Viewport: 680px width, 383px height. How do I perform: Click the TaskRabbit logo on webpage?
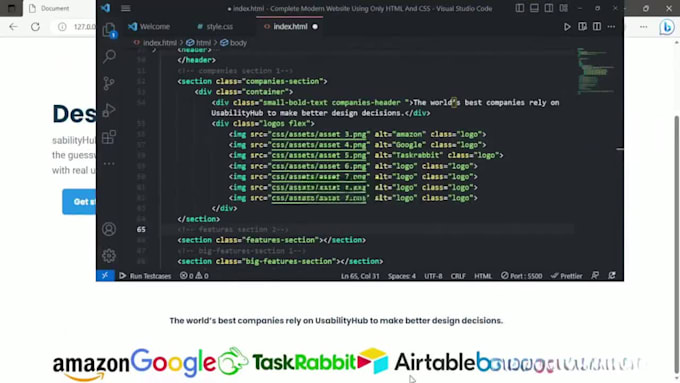[287, 362]
